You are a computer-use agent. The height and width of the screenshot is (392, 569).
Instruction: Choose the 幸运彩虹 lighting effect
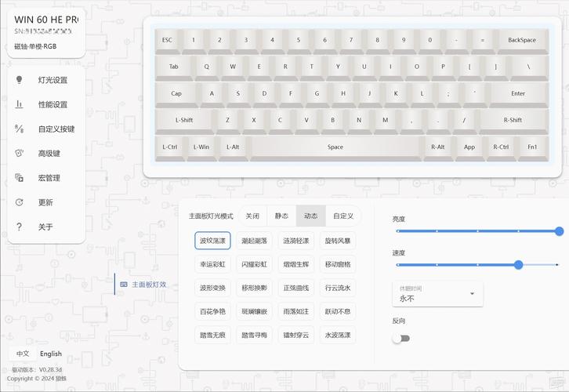[213, 264]
